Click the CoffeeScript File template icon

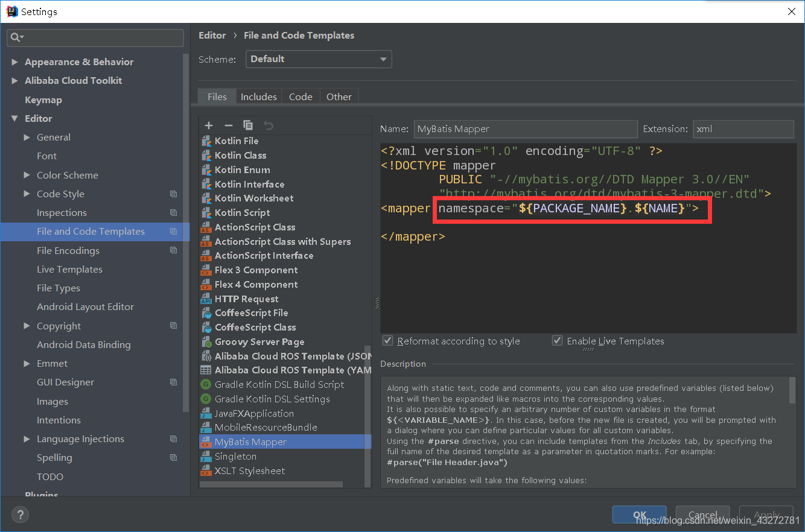(x=206, y=313)
